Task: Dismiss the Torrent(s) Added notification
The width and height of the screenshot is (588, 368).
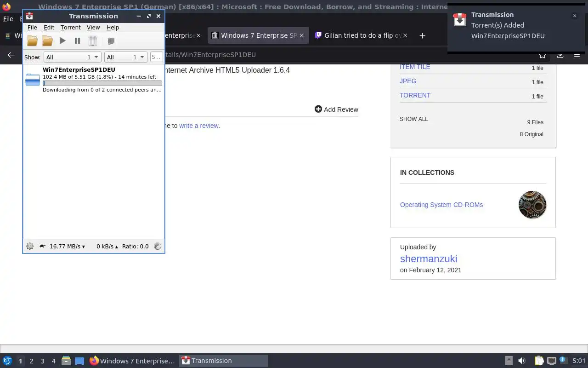Action: [x=574, y=16]
